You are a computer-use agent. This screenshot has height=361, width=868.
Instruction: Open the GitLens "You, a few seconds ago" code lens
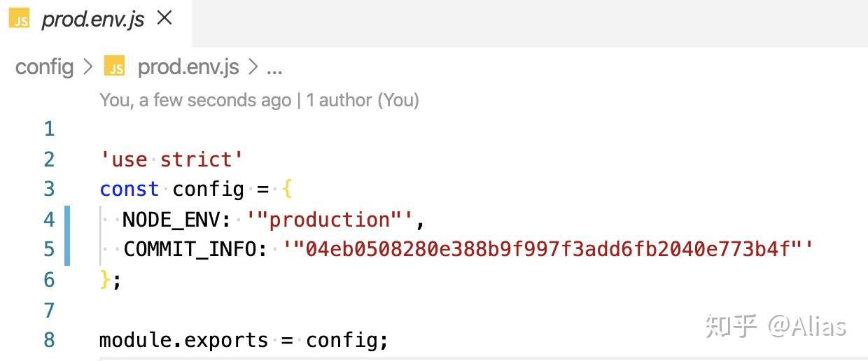(x=195, y=100)
